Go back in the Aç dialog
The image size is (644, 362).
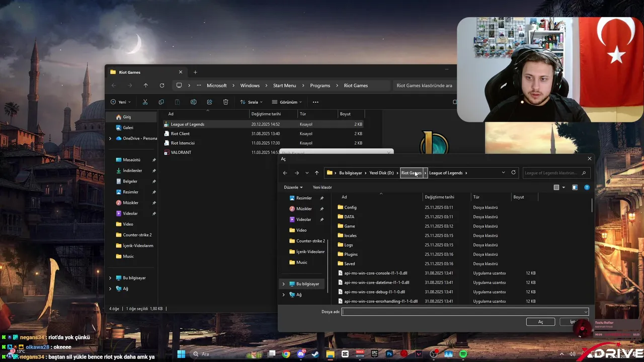[285, 173]
